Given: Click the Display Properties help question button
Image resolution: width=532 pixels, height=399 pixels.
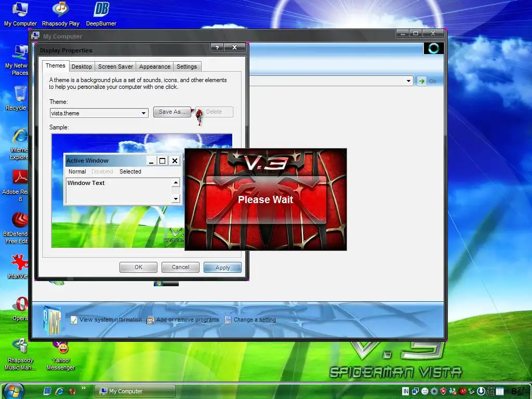Looking at the screenshot, I should click(217, 47).
